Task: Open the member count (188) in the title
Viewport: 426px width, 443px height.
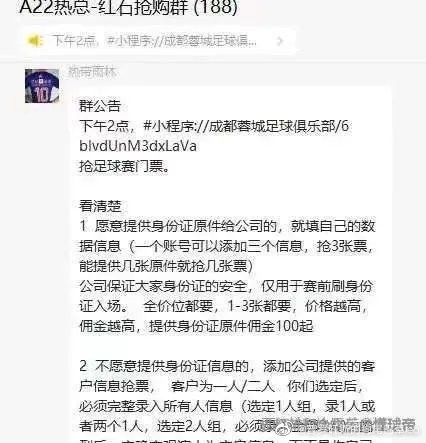Action: 216,7
